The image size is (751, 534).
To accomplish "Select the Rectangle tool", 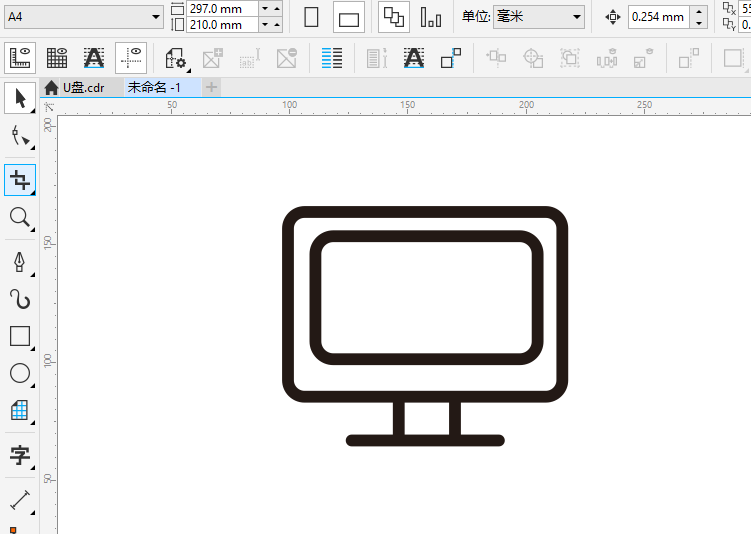I will (x=19, y=336).
